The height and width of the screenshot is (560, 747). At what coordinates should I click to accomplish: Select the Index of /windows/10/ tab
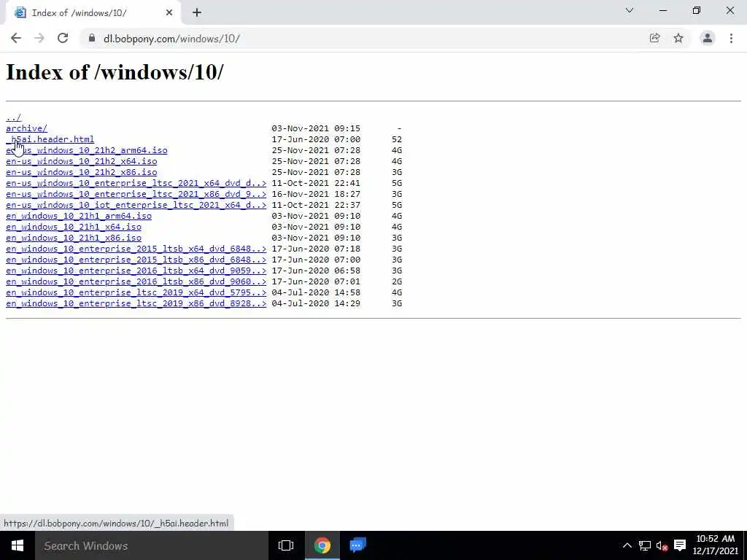pyautogui.click(x=93, y=13)
